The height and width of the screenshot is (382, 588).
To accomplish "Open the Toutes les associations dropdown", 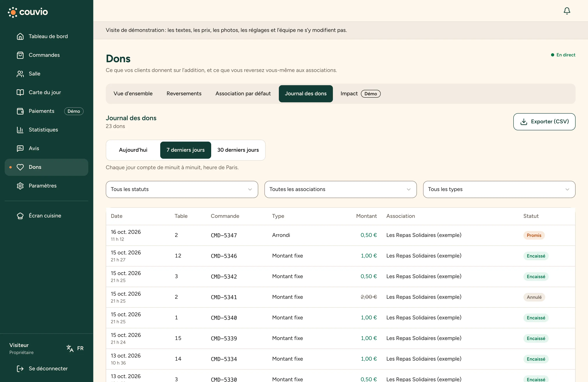I will click(340, 189).
